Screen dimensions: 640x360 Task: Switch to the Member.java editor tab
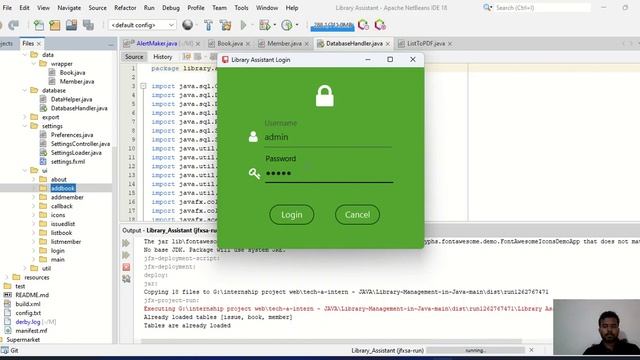point(284,43)
